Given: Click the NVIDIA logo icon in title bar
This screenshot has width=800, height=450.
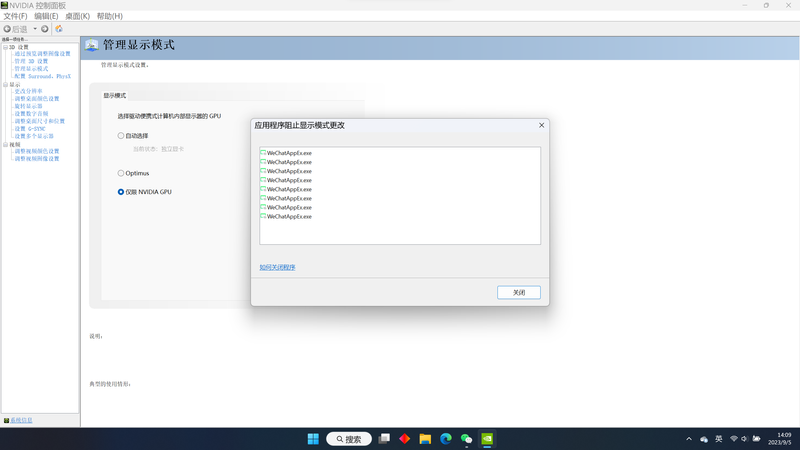Looking at the screenshot, I should pyautogui.click(x=5, y=5).
